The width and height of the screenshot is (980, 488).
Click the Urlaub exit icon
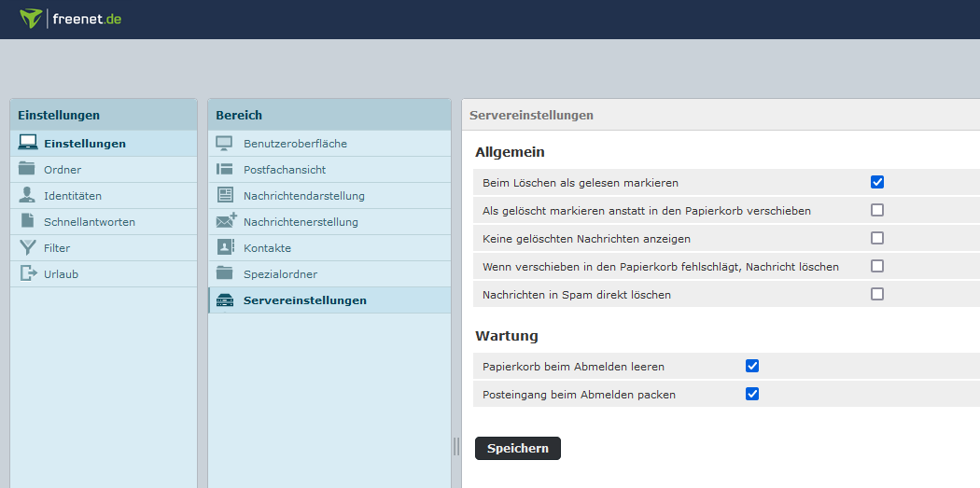(x=27, y=273)
